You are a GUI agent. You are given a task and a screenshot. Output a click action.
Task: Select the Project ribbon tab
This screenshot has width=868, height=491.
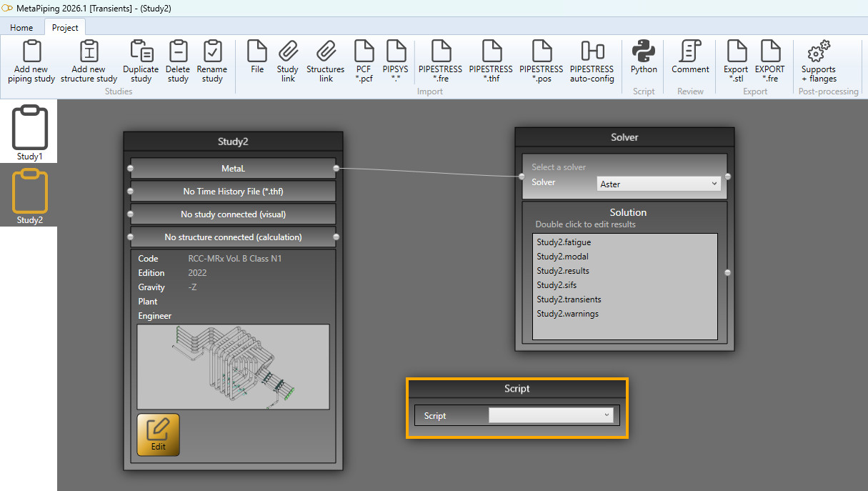pos(65,27)
